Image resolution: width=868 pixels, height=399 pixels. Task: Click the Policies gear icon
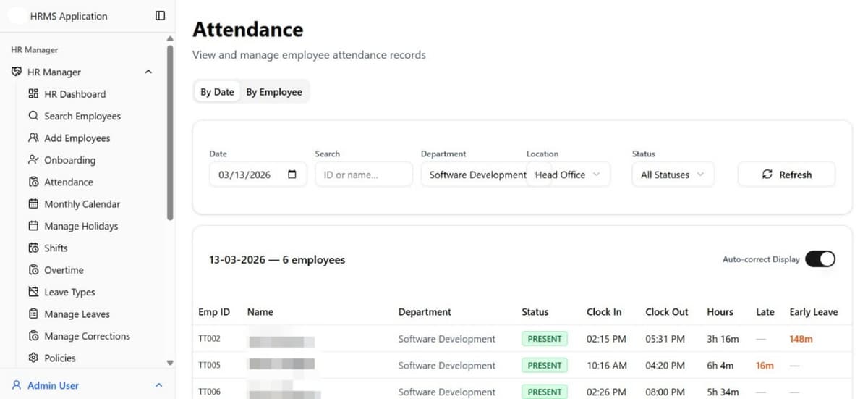33,358
